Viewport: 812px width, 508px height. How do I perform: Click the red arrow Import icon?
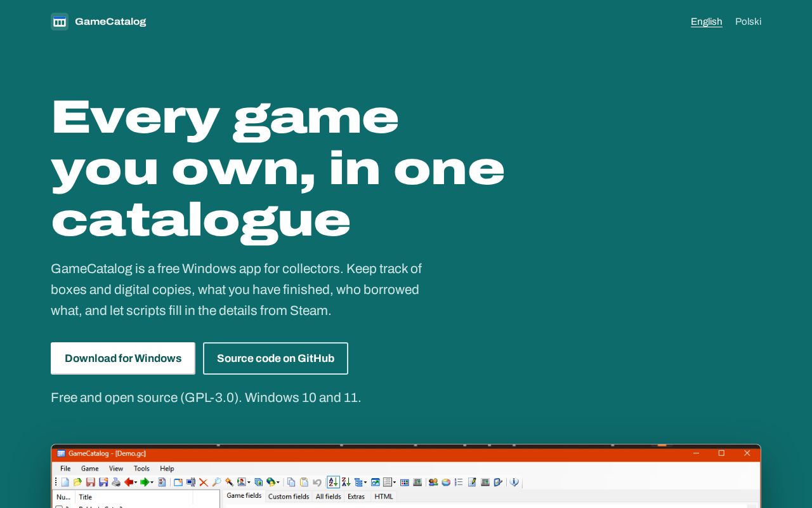[129, 483]
